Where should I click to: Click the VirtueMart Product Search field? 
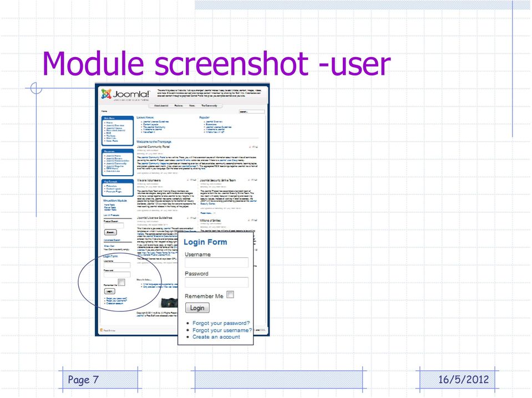pyautogui.click(x=114, y=226)
